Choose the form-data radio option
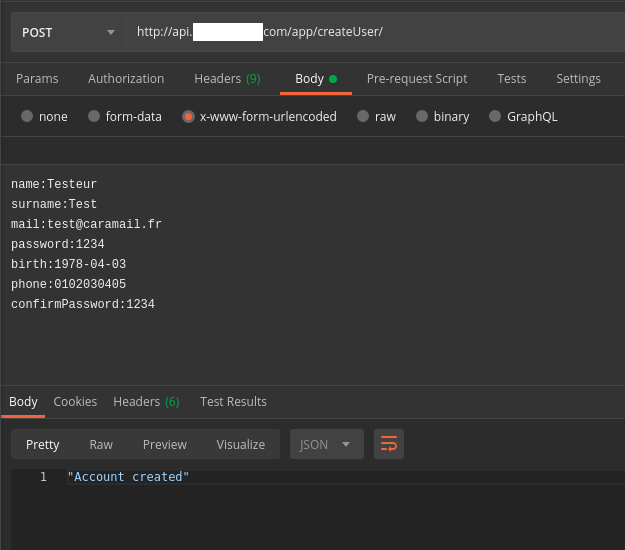This screenshot has width=625, height=550. click(x=94, y=116)
